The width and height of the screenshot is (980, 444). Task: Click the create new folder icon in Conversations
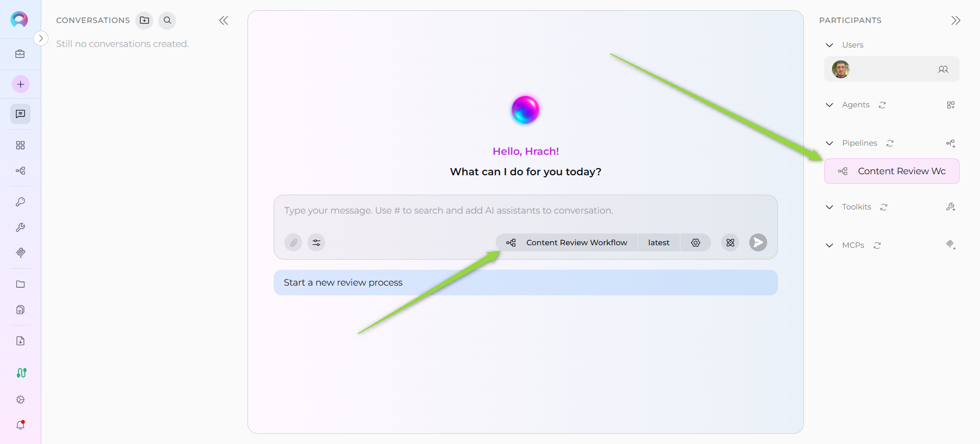[144, 20]
